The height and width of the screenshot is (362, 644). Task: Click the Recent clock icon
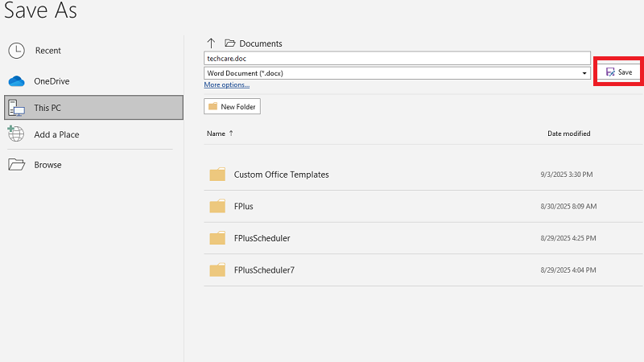[x=16, y=51]
